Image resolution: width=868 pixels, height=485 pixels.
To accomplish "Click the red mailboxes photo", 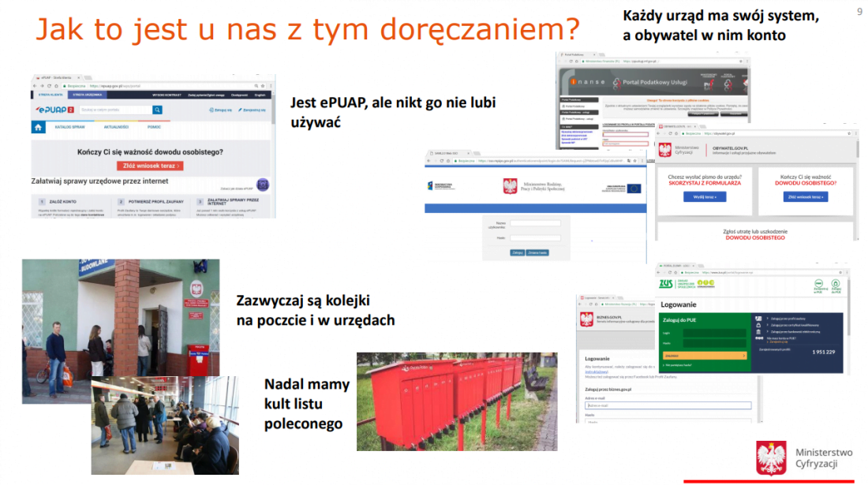I will (456, 401).
